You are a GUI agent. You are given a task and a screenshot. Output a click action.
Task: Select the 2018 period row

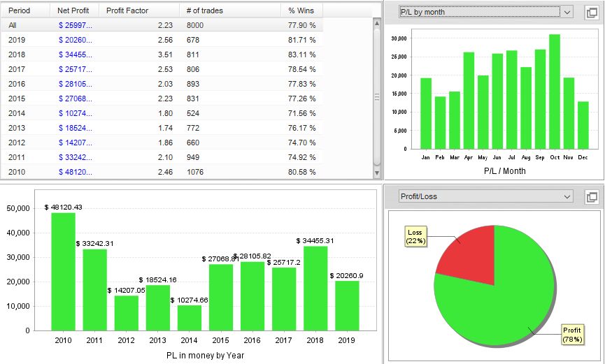pyautogui.click(x=162, y=54)
